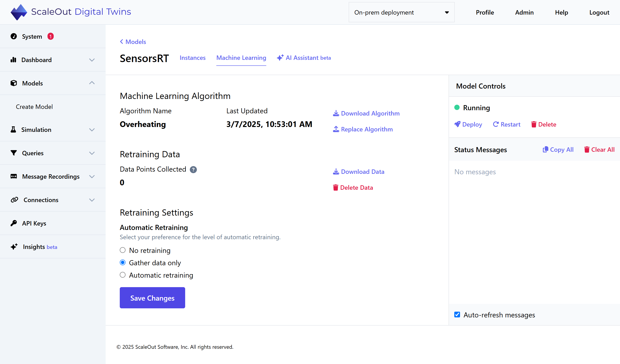
Task: Click the System gauge icon in the sidebar
Action: click(14, 36)
